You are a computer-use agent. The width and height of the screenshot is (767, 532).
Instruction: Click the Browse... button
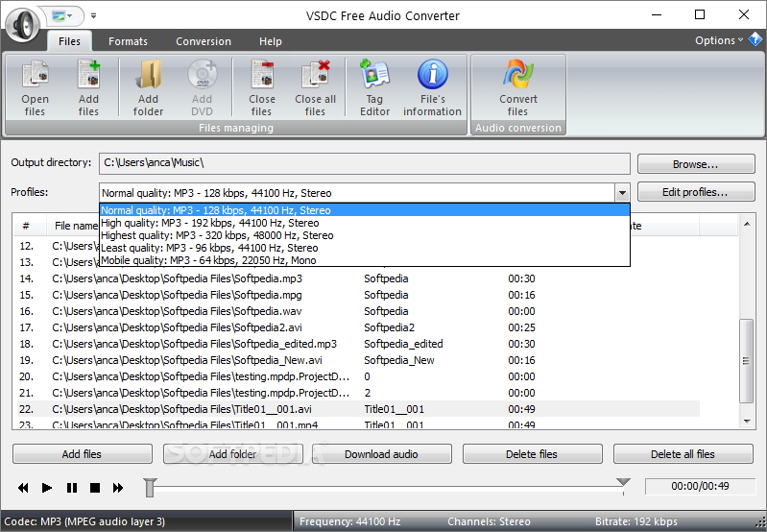click(696, 164)
